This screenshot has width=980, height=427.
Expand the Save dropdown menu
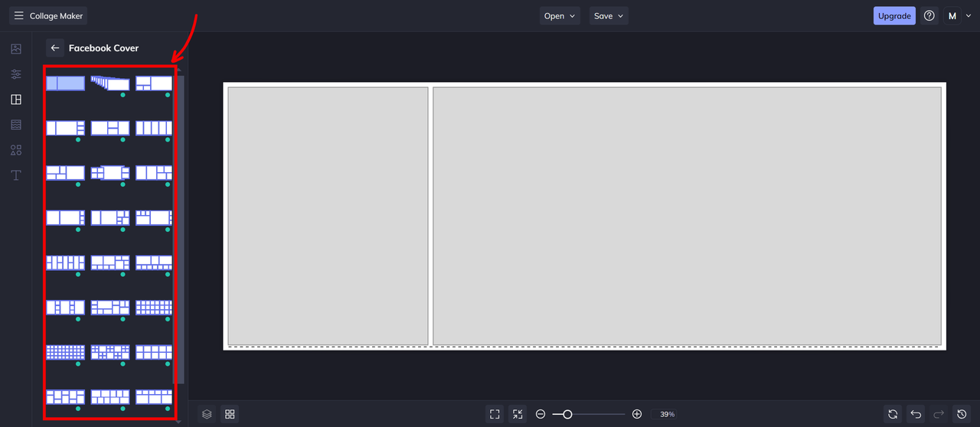point(609,16)
